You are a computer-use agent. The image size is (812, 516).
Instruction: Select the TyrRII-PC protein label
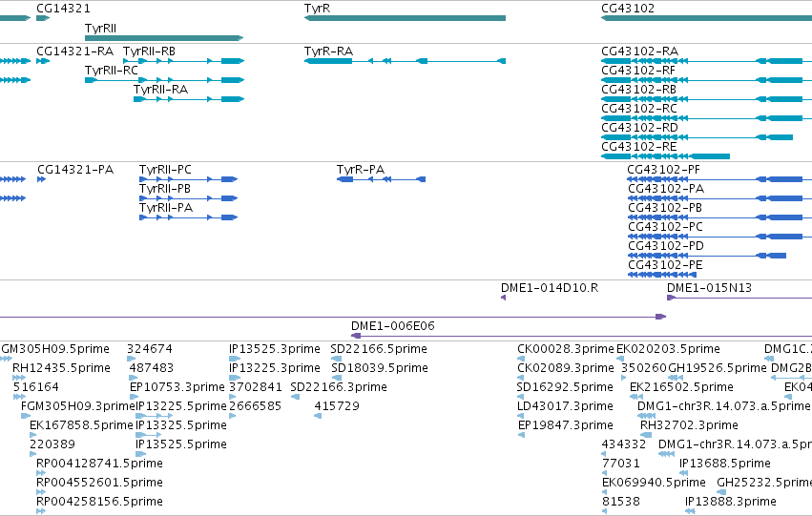[165, 170]
